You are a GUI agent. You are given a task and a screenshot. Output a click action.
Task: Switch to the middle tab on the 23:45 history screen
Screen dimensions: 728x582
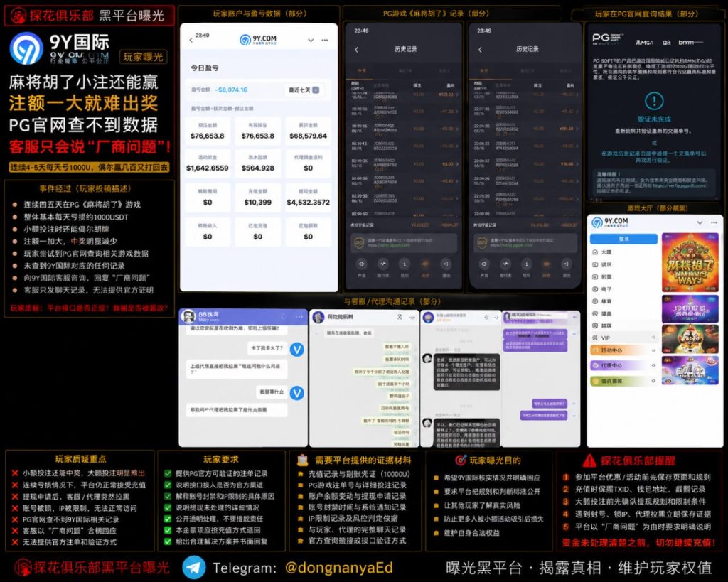coord(527,70)
